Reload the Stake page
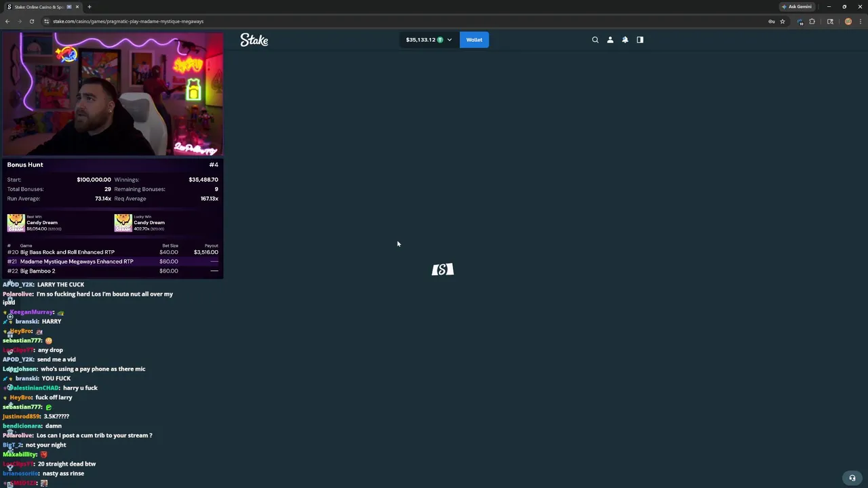Screen dimensions: 868x488 tap(32, 21)
